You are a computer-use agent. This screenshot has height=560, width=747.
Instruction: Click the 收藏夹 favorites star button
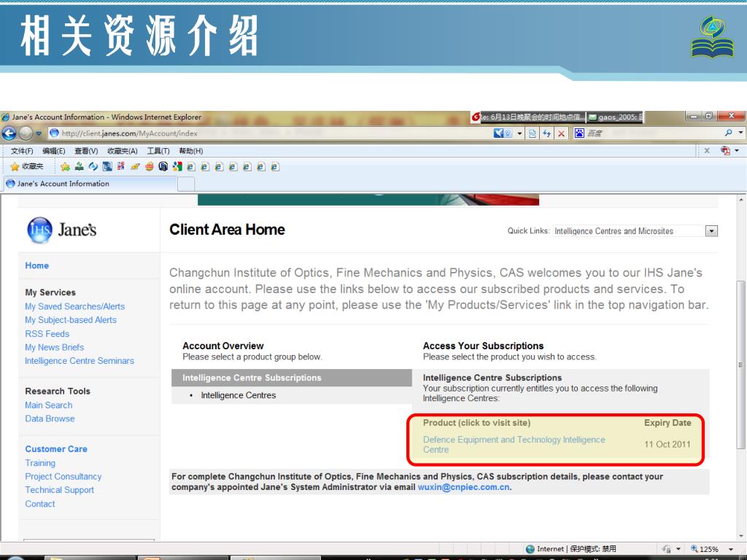point(27,166)
